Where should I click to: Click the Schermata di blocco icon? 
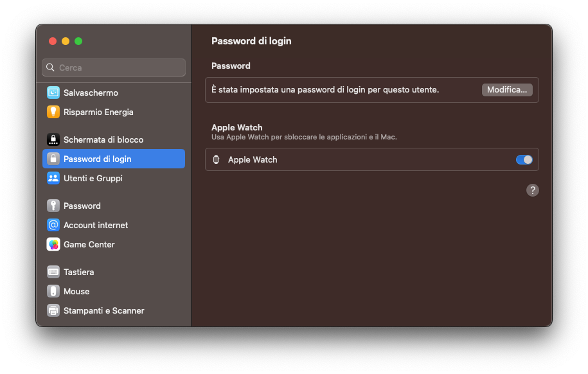pos(53,139)
